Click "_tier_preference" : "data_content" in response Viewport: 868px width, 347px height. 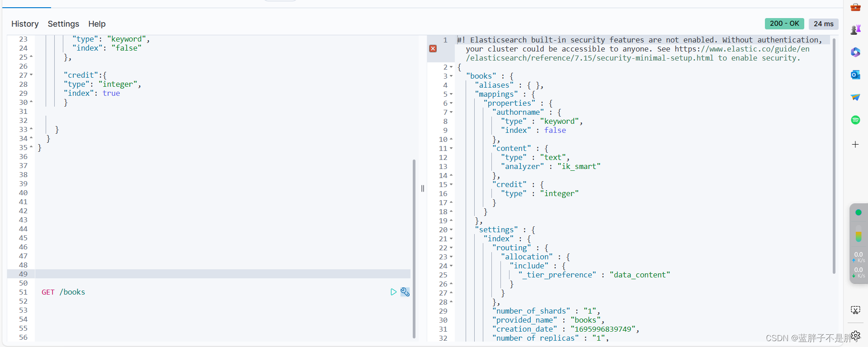tap(594, 275)
